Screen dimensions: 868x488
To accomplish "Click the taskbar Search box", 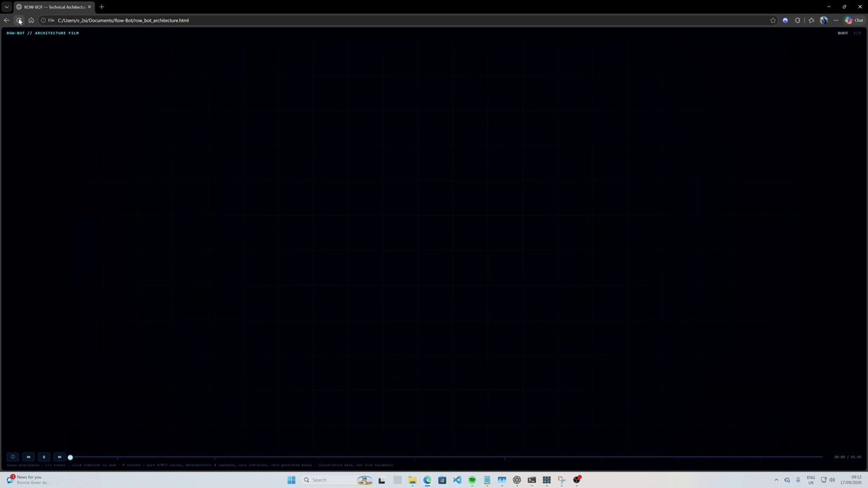I will [x=337, y=479].
